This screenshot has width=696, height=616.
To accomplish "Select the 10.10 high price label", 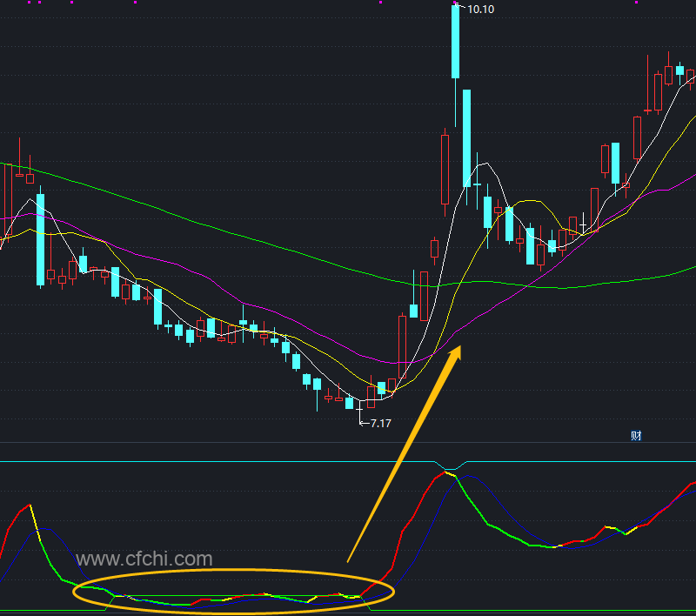I will click(x=480, y=10).
